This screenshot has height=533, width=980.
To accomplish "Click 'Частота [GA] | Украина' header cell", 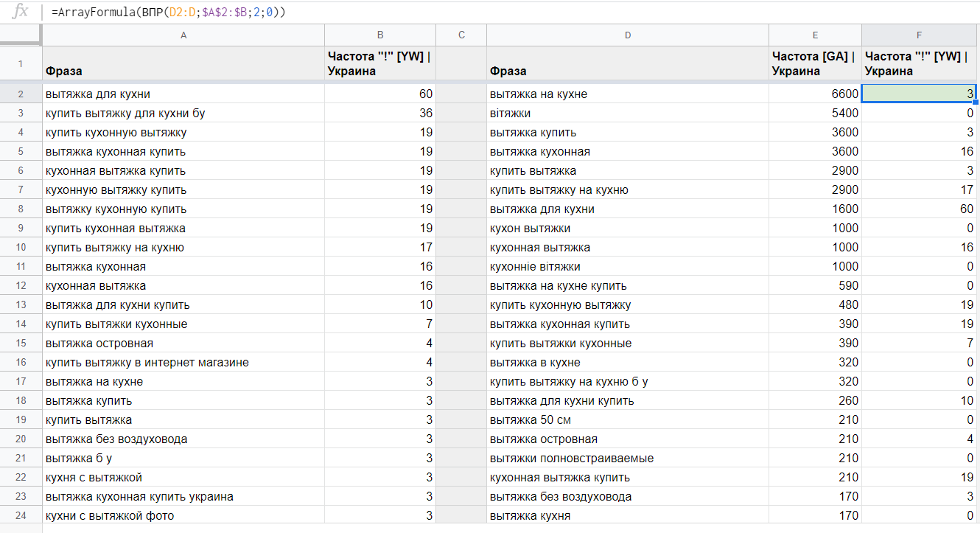I will [815, 63].
